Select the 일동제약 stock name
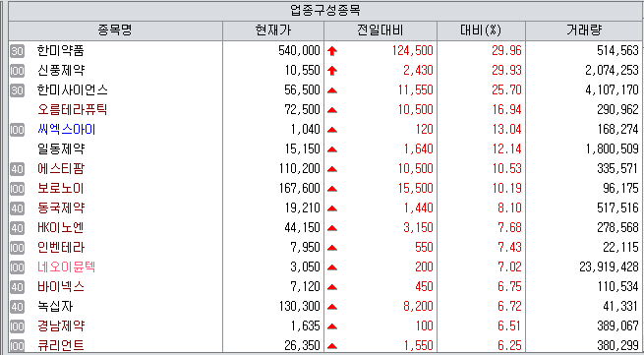This screenshot has width=644, height=355. pyautogui.click(x=60, y=149)
